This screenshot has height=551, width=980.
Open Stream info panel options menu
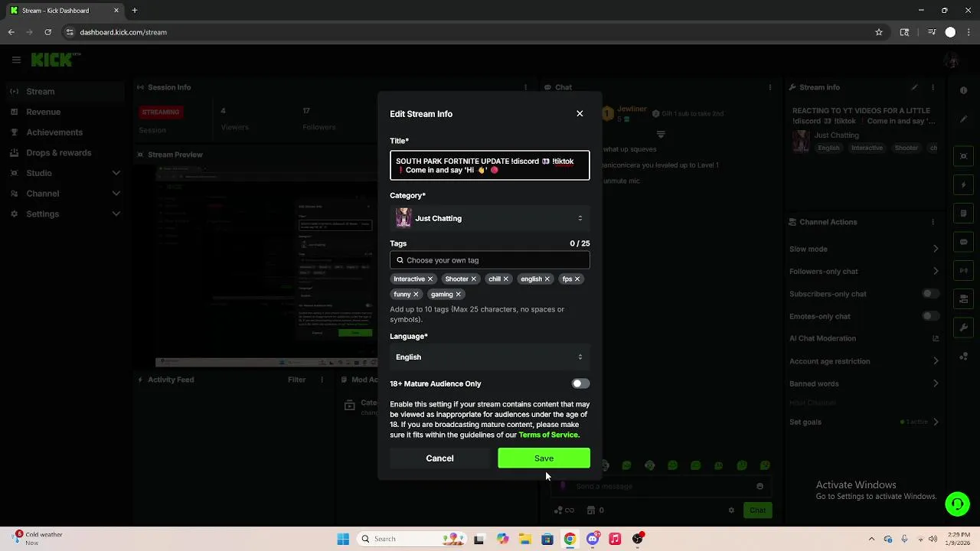933,87
